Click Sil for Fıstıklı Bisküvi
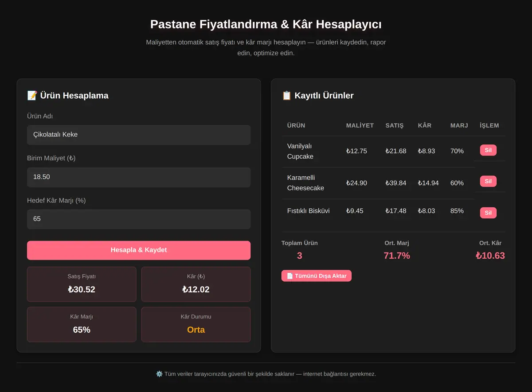Viewport: 532px width, 392px height. [x=488, y=213]
